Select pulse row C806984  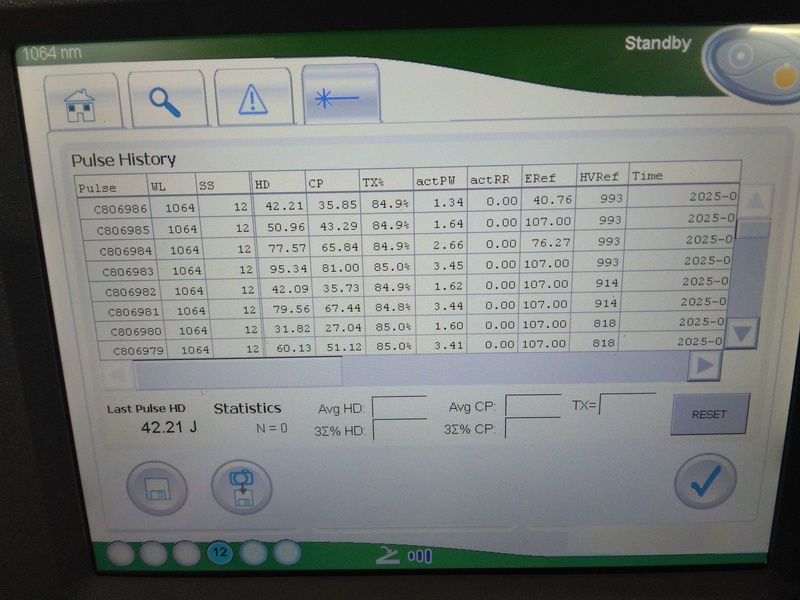(x=409, y=245)
